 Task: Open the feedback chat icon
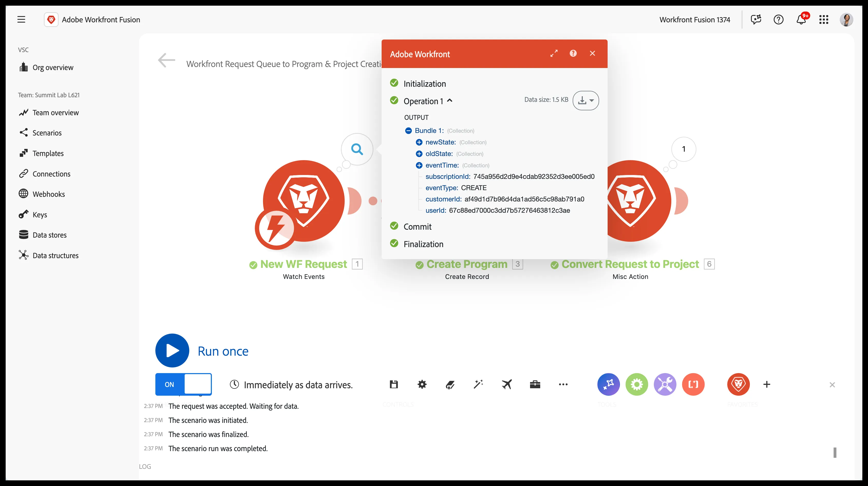pos(756,20)
